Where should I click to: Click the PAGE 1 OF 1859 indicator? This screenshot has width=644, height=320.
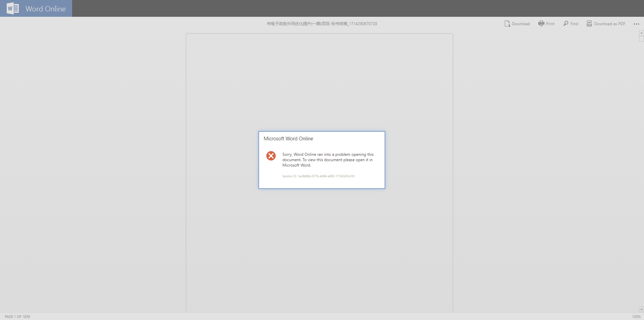click(x=17, y=317)
